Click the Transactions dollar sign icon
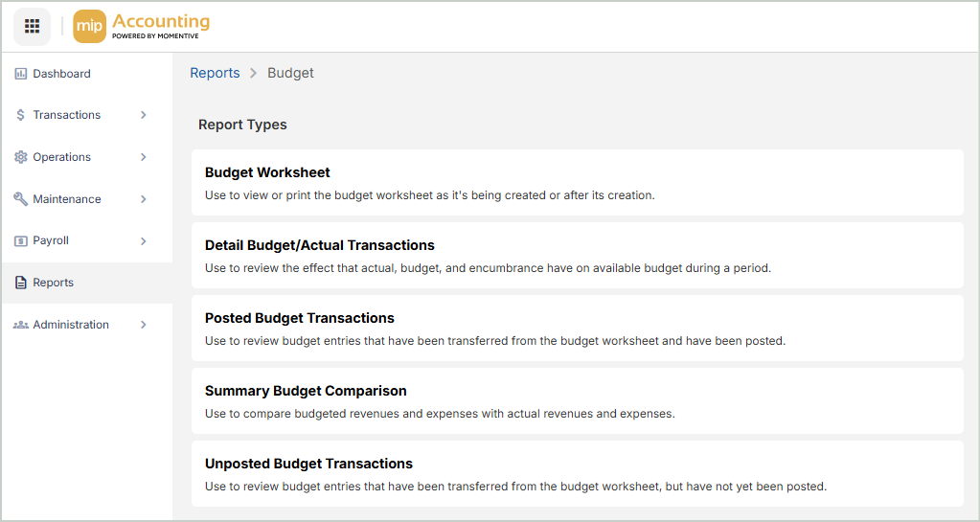 (x=21, y=115)
